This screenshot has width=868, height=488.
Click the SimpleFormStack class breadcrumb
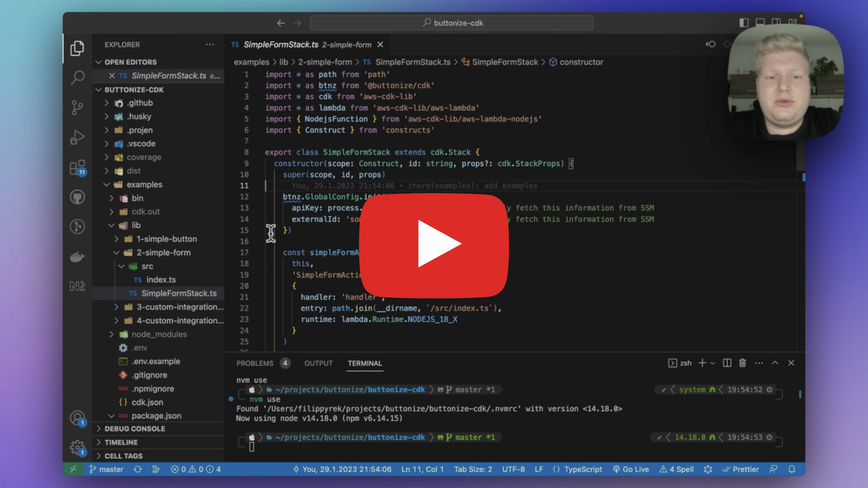500,62
